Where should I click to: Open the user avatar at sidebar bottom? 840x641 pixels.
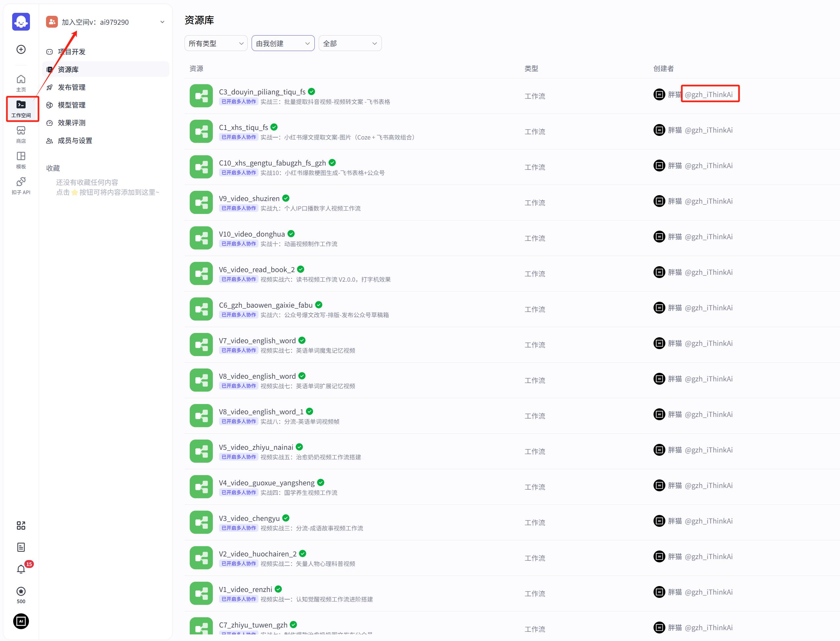point(21,621)
